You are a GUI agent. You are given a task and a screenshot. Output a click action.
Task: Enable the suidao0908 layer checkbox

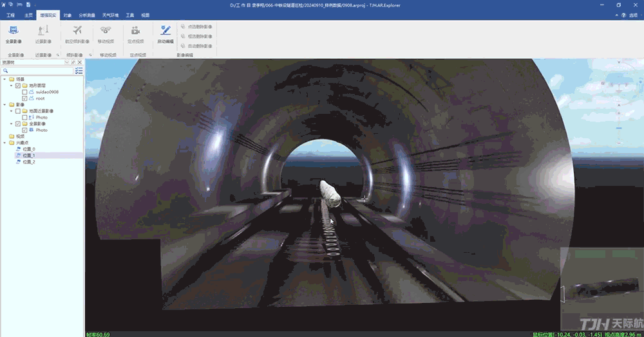(x=24, y=92)
